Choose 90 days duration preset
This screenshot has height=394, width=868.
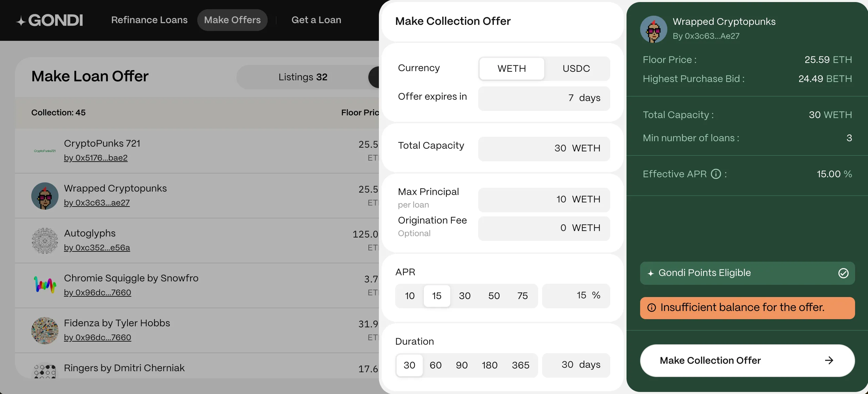462,365
